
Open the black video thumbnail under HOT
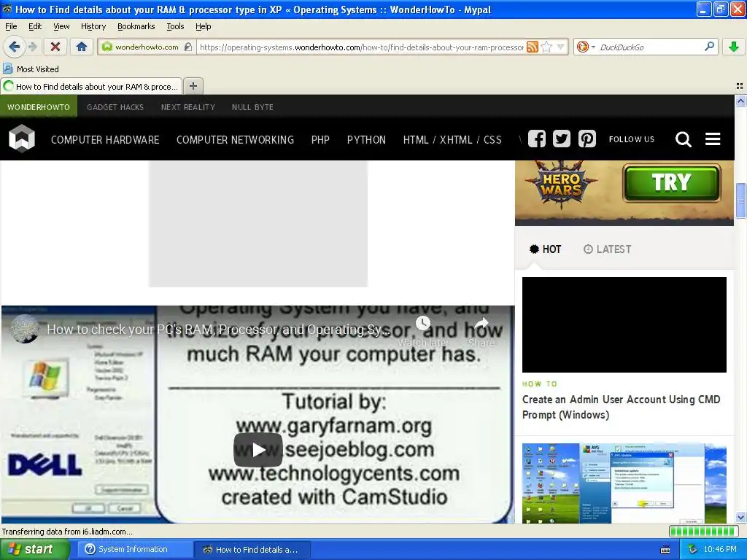pos(624,324)
